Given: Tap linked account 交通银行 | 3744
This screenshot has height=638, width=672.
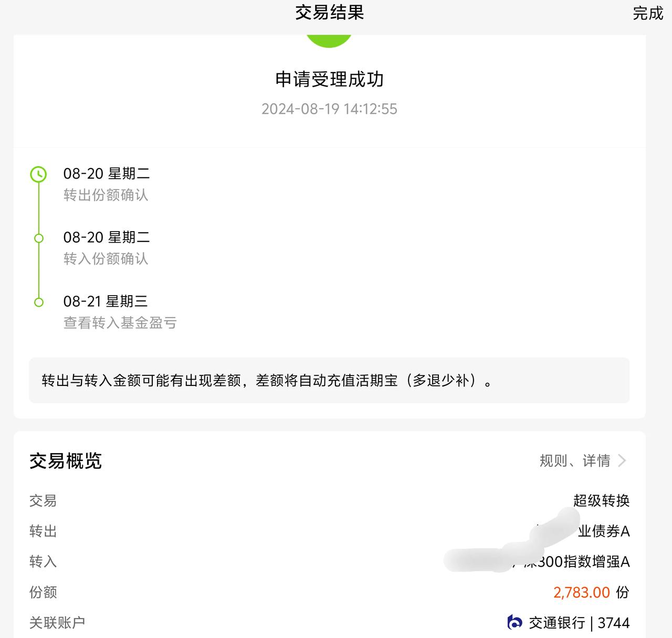Looking at the screenshot, I should (569, 622).
